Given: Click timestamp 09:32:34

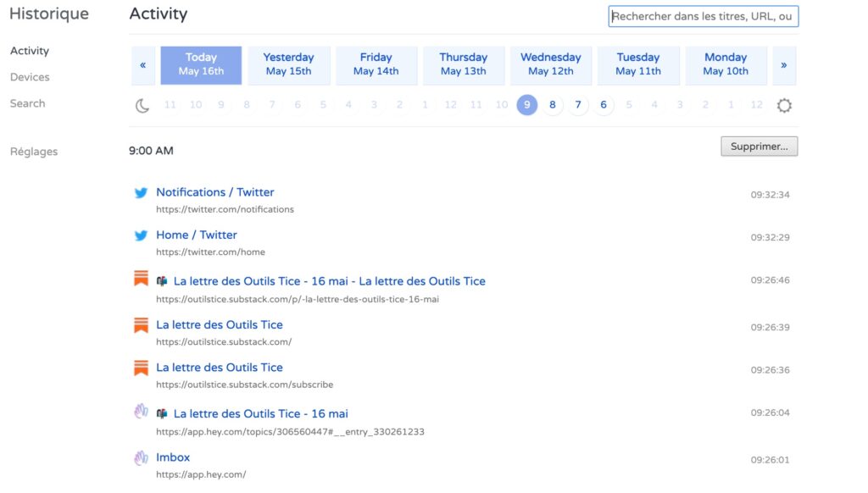Looking at the screenshot, I should pos(770,195).
